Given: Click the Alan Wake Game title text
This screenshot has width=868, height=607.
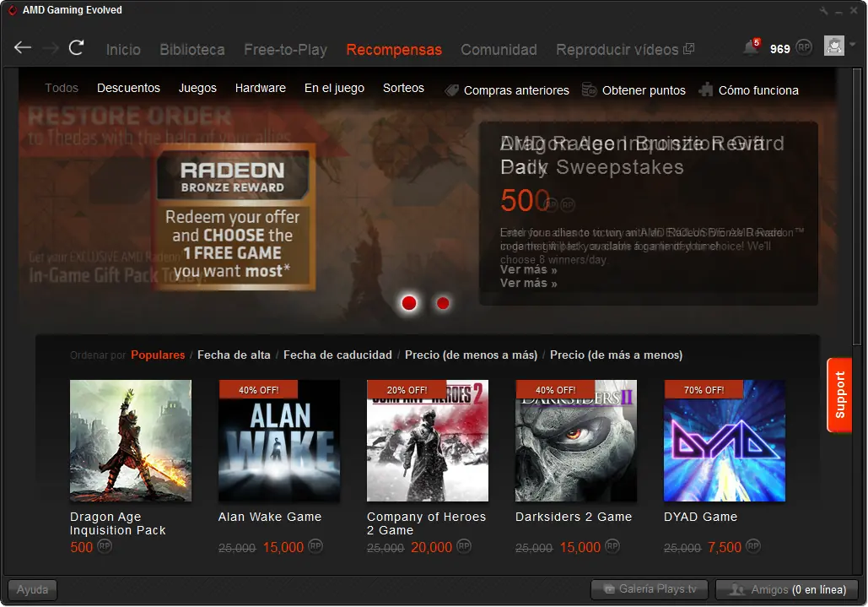Looking at the screenshot, I should [x=270, y=517].
